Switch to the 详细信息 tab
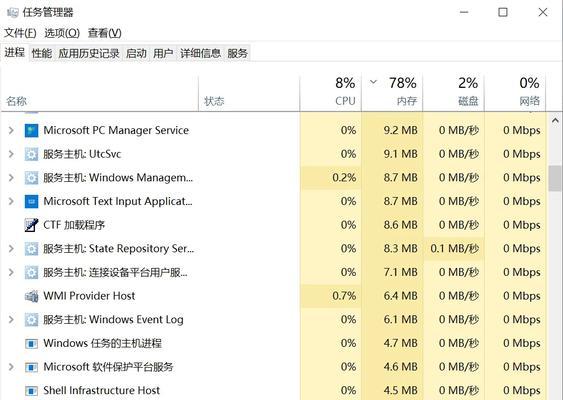 pyautogui.click(x=200, y=54)
